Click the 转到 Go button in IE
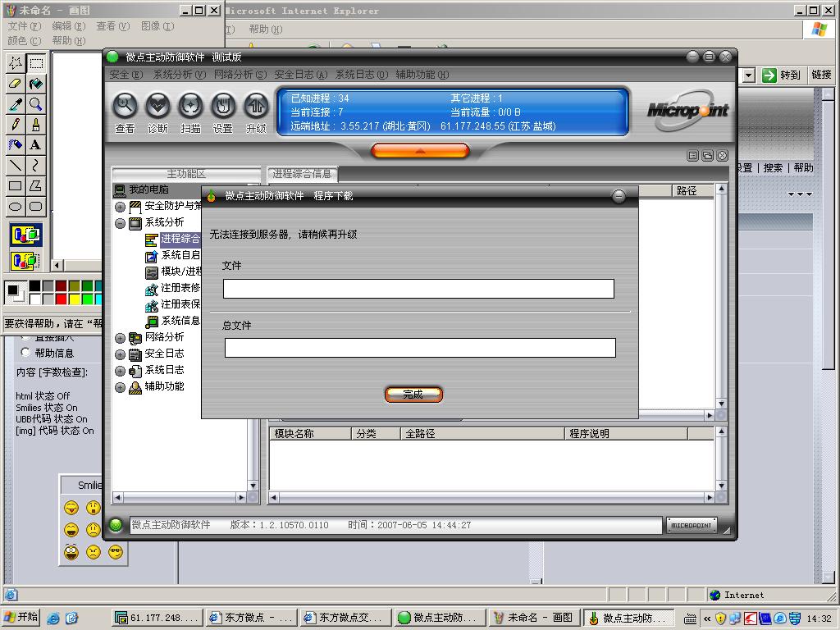The width and height of the screenshot is (840, 630). click(782, 75)
